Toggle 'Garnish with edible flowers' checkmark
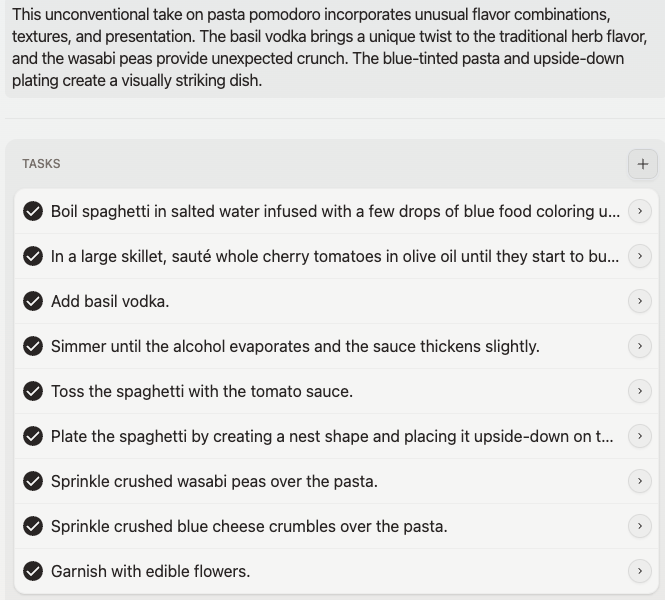Image resolution: width=665 pixels, height=600 pixels. tap(33, 571)
